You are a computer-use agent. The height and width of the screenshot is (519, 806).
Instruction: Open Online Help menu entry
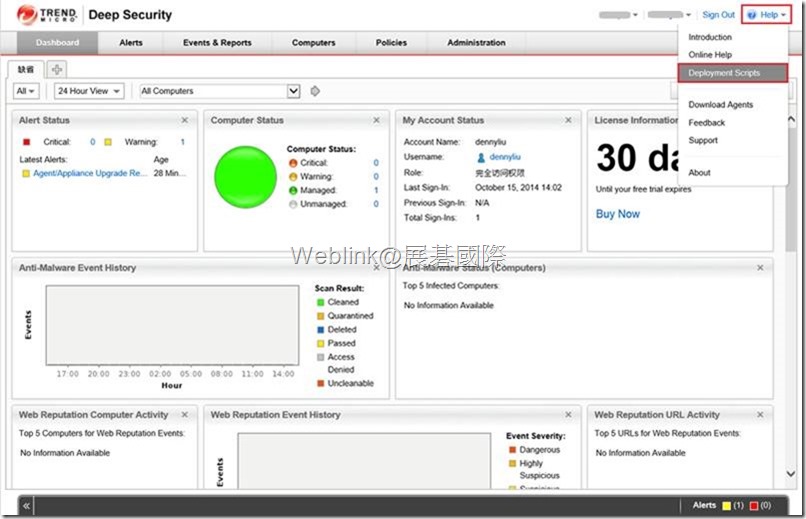click(x=710, y=54)
